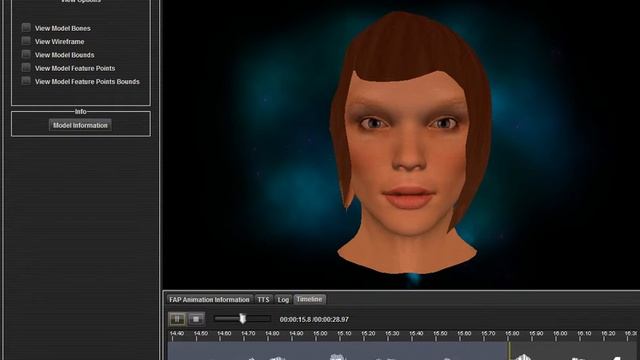The height and width of the screenshot is (360, 640).
Task: Toggle View Wireframe checkbox
Action: [26, 41]
